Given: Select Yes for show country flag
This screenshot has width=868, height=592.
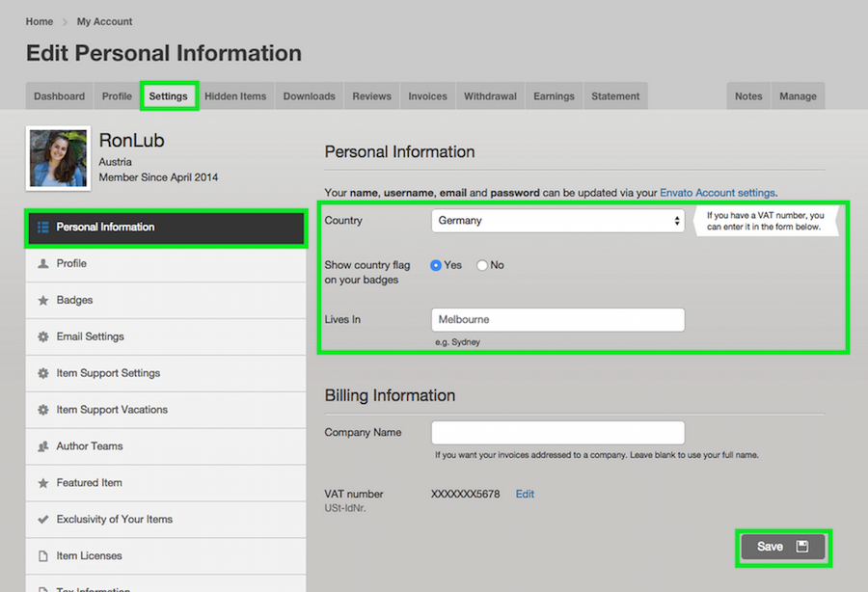Looking at the screenshot, I should pos(436,265).
